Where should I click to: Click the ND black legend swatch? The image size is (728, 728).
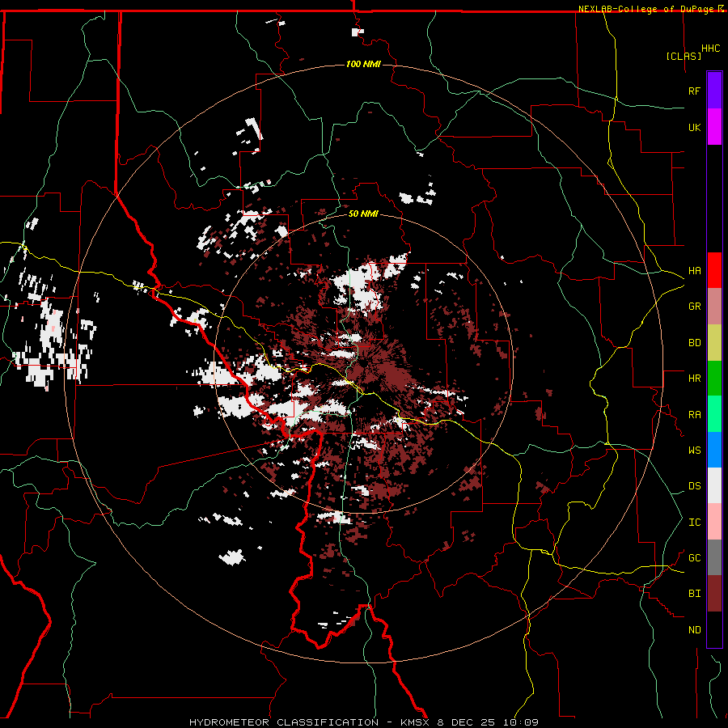(x=714, y=629)
